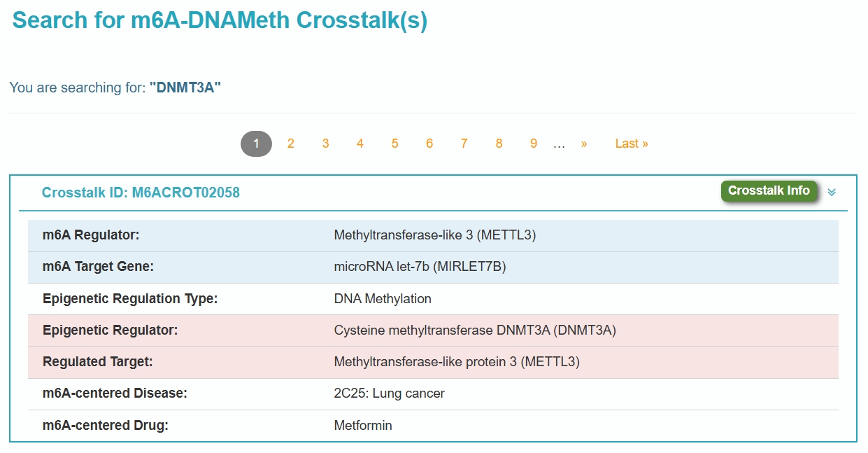
Task: Go to results page 3
Action: (325, 144)
